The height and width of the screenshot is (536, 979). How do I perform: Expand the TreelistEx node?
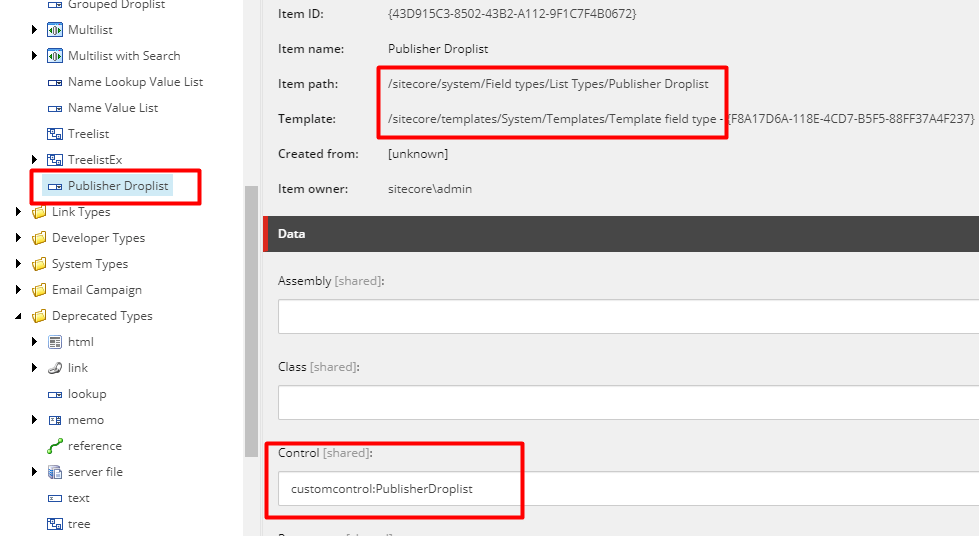click(35, 160)
